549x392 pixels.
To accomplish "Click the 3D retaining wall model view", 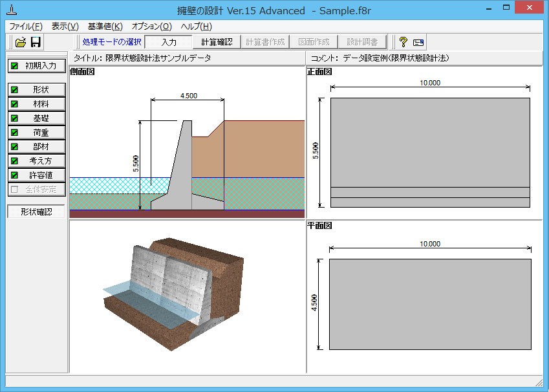I will coord(173,294).
